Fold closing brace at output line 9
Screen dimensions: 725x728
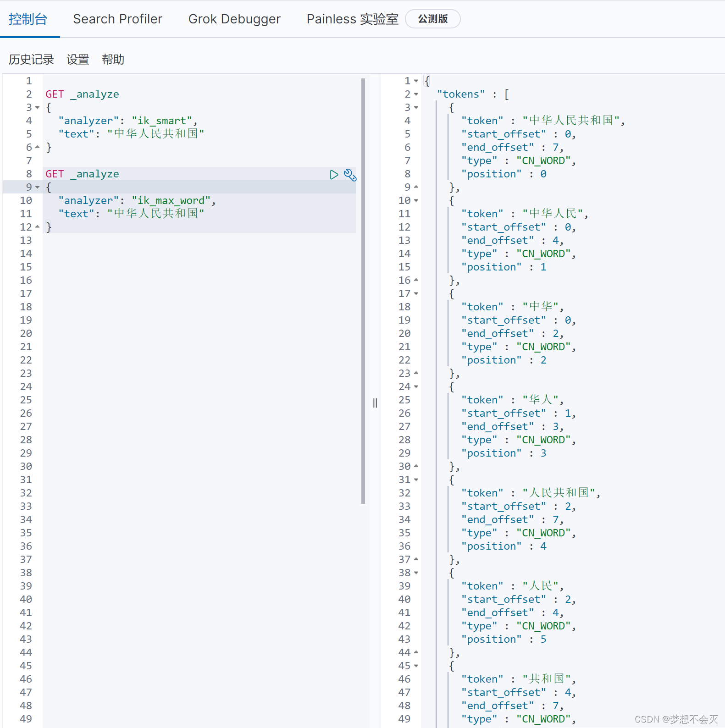pyautogui.click(x=416, y=187)
